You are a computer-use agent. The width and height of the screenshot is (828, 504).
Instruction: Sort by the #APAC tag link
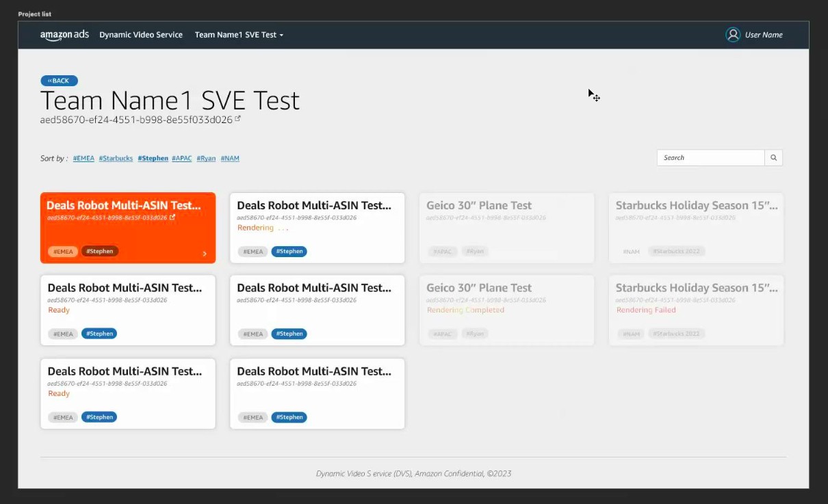[182, 159]
